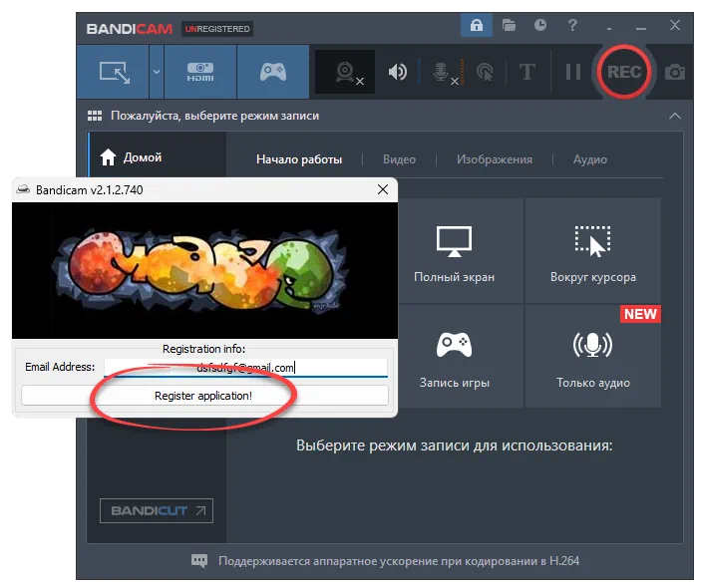Open the output folder icon
702x588 pixels.
tap(509, 25)
